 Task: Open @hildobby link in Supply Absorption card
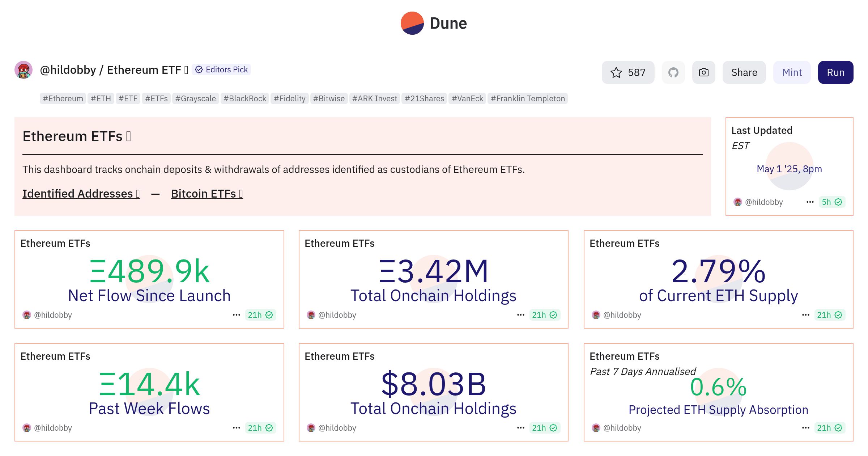pyautogui.click(x=622, y=428)
